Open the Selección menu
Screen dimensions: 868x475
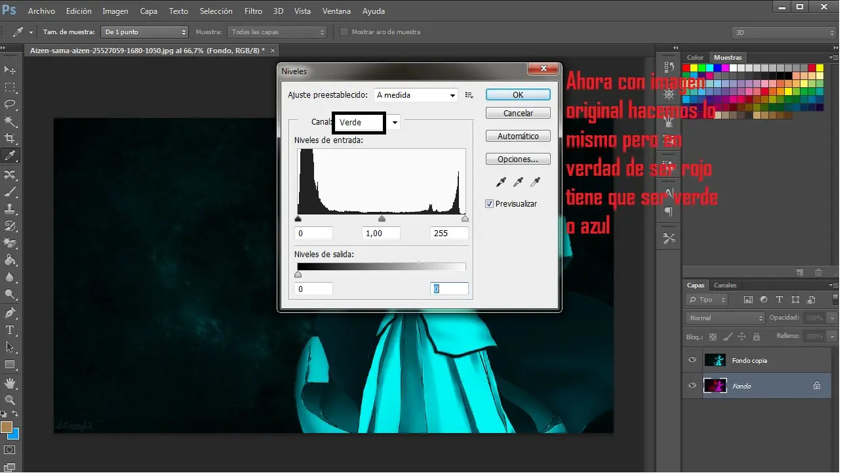tap(216, 11)
